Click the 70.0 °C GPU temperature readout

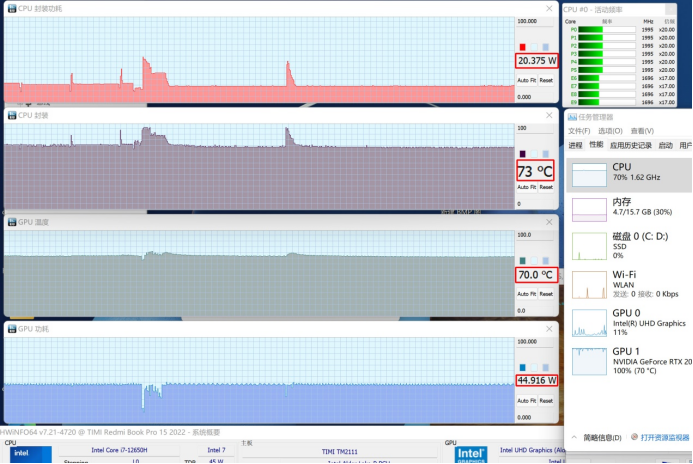(x=536, y=275)
